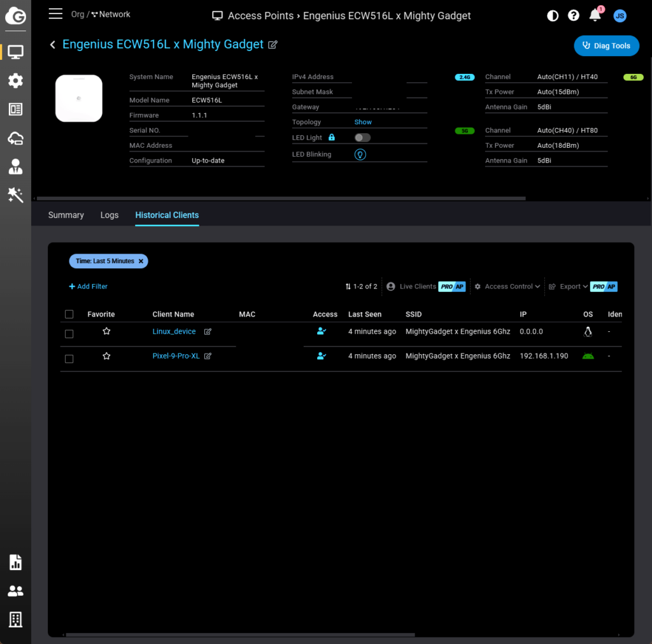Switch to the Summary tab

[66, 215]
